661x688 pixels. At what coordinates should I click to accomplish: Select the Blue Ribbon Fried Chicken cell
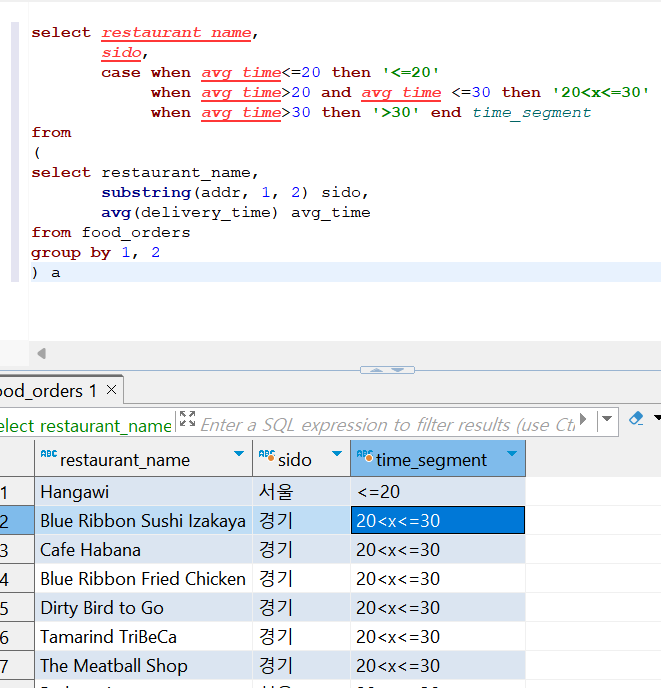pos(144,579)
